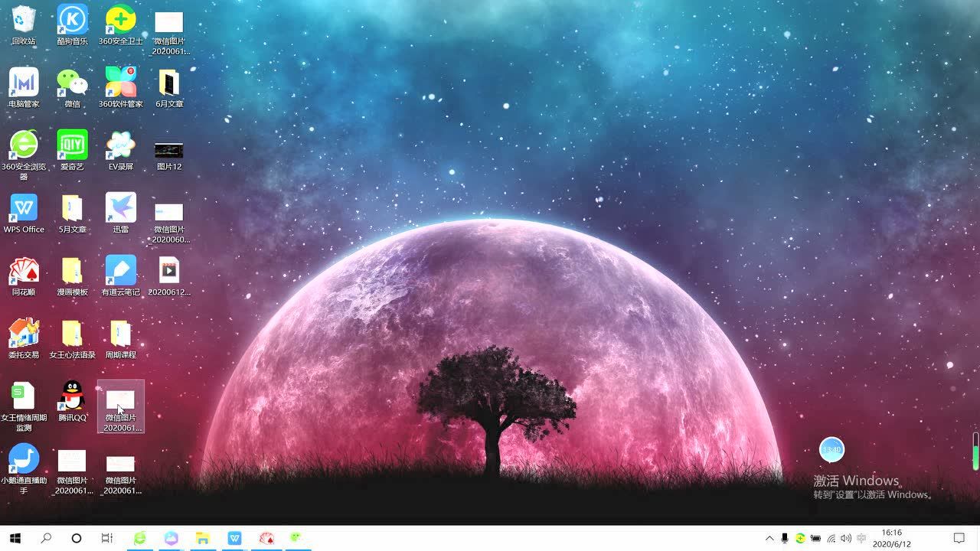Select the EV录屏 screen recorder icon
The image size is (980, 551).
tap(120, 145)
